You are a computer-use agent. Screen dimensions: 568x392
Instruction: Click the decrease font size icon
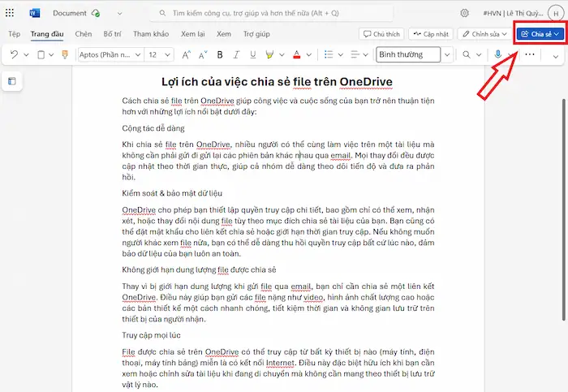pos(203,54)
